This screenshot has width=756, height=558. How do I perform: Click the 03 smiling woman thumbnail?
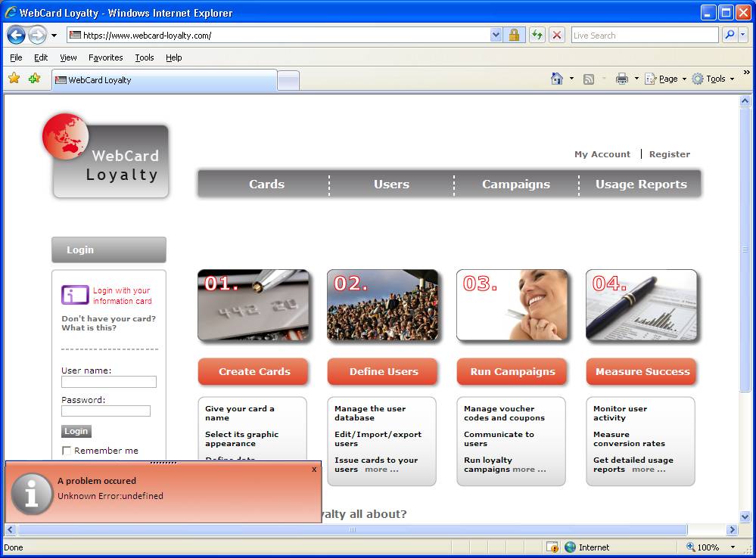pos(512,305)
